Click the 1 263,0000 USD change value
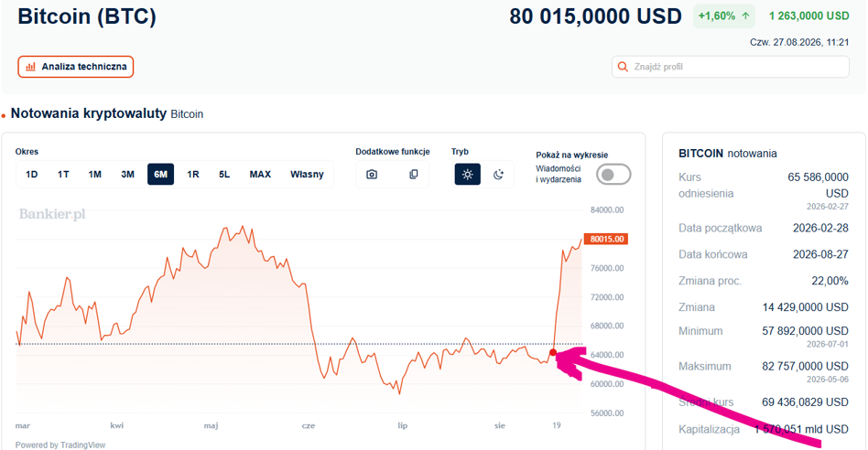 (x=808, y=16)
